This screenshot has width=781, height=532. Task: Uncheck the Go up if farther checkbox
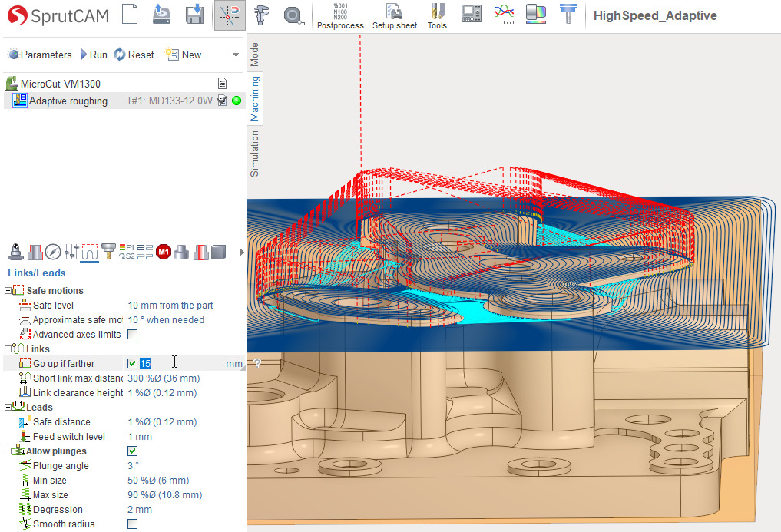[x=133, y=364]
